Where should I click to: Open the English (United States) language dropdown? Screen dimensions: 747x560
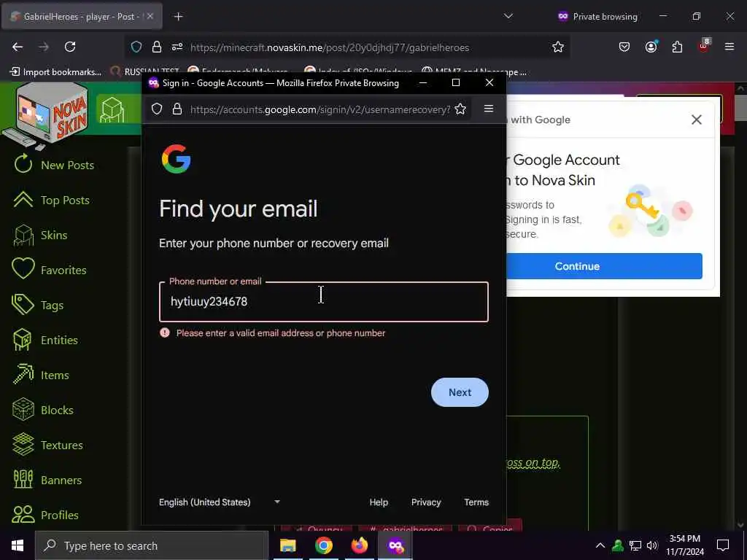(220, 502)
